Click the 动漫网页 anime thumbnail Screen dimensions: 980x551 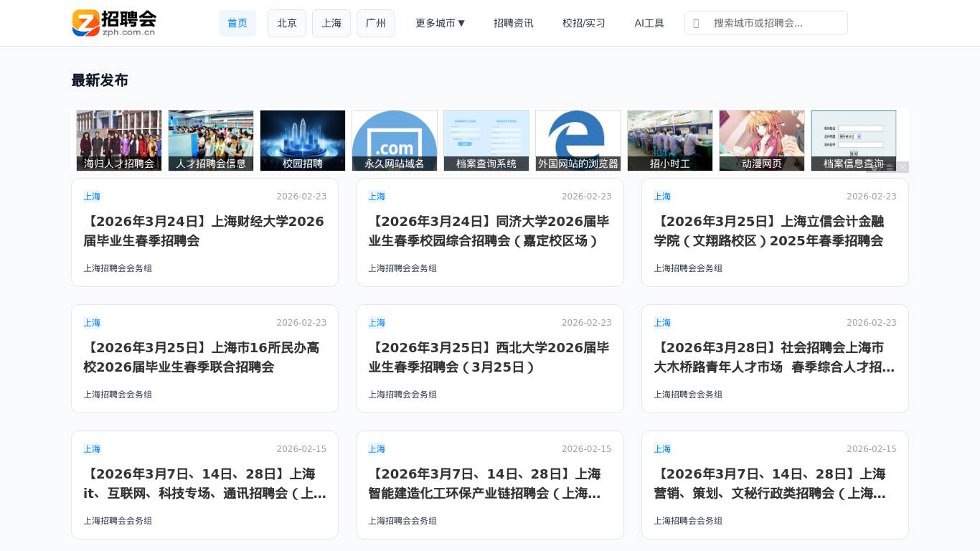pos(761,141)
